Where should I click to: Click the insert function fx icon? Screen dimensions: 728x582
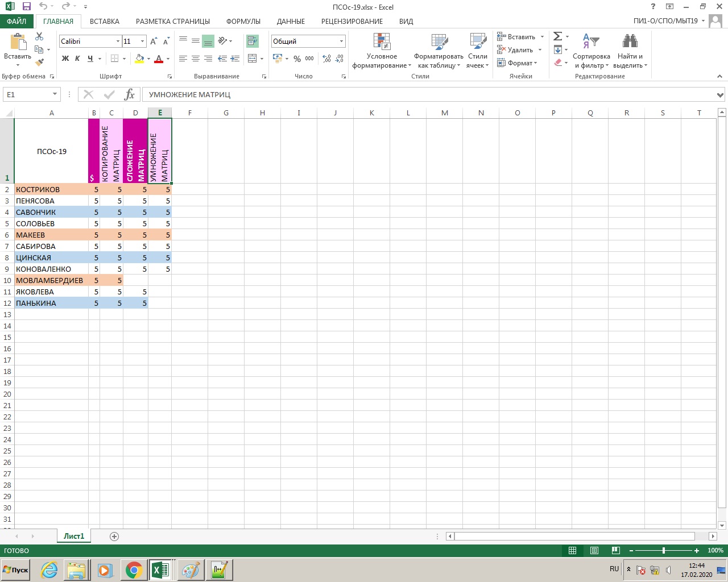click(x=130, y=94)
